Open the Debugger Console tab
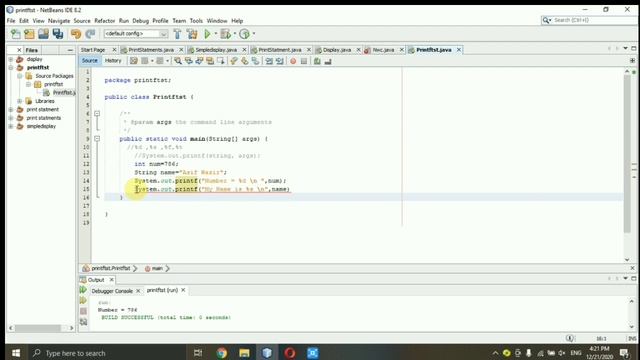640x360 pixels. [112, 291]
